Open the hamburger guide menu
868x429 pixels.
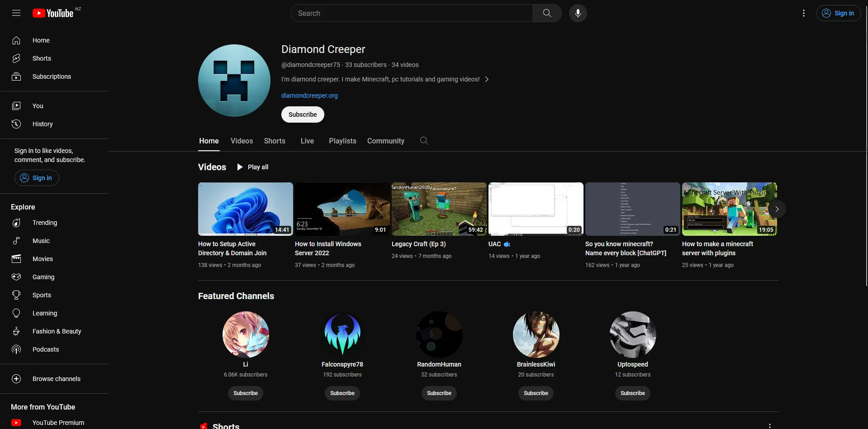coord(16,13)
